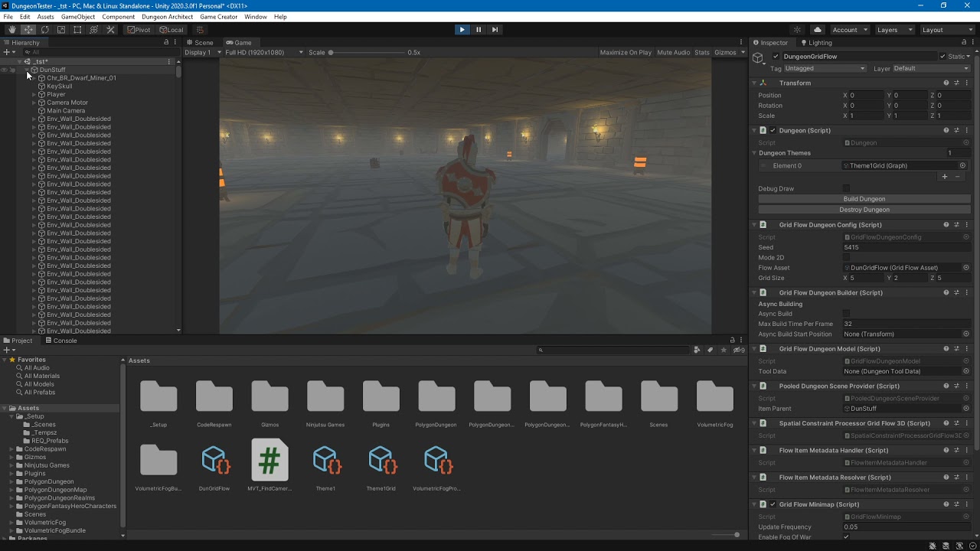Select the Move tool
This screenshot has width=980, height=551.
click(28, 30)
